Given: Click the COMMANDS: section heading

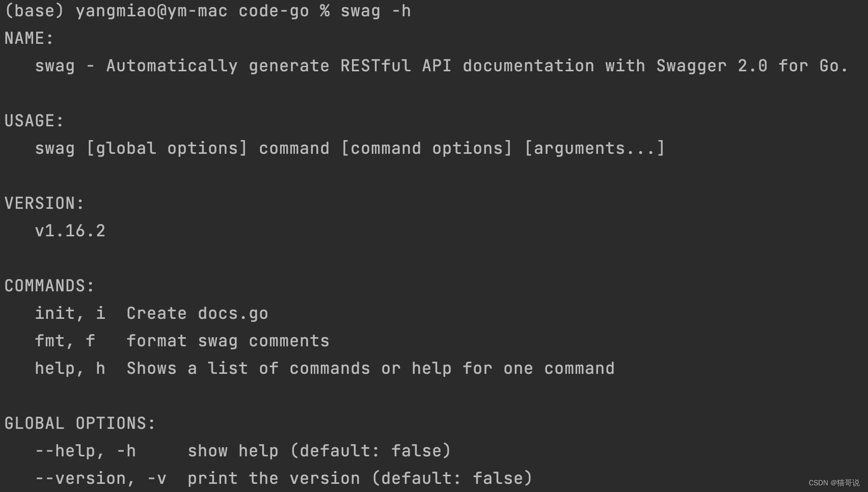Looking at the screenshot, I should pos(49,286).
